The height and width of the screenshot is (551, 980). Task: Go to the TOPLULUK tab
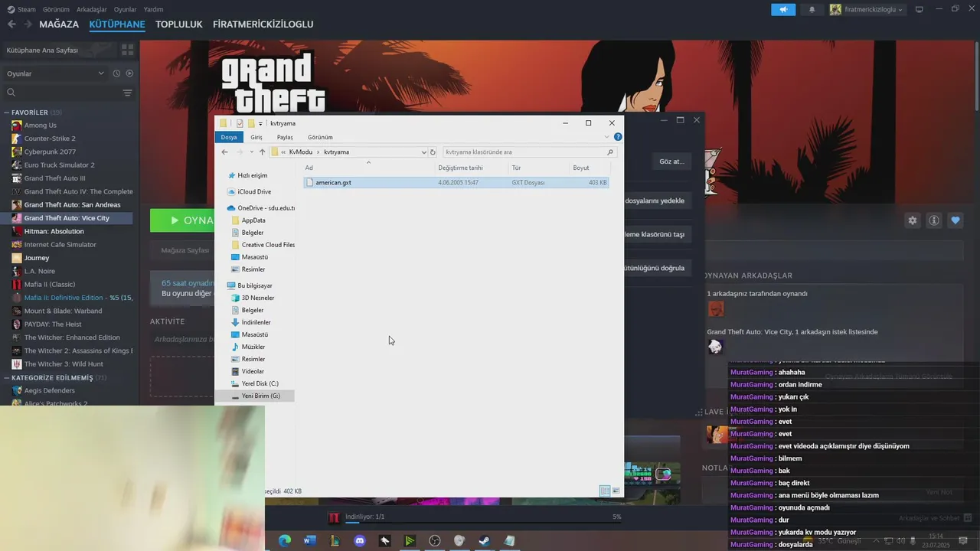click(x=178, y=24)
